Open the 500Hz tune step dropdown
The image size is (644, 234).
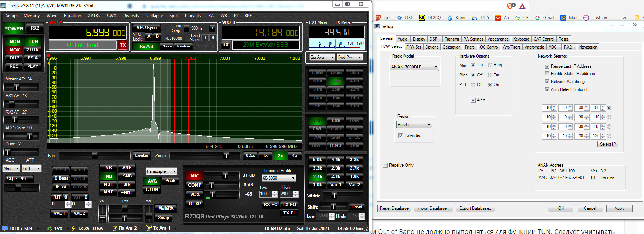200,28
